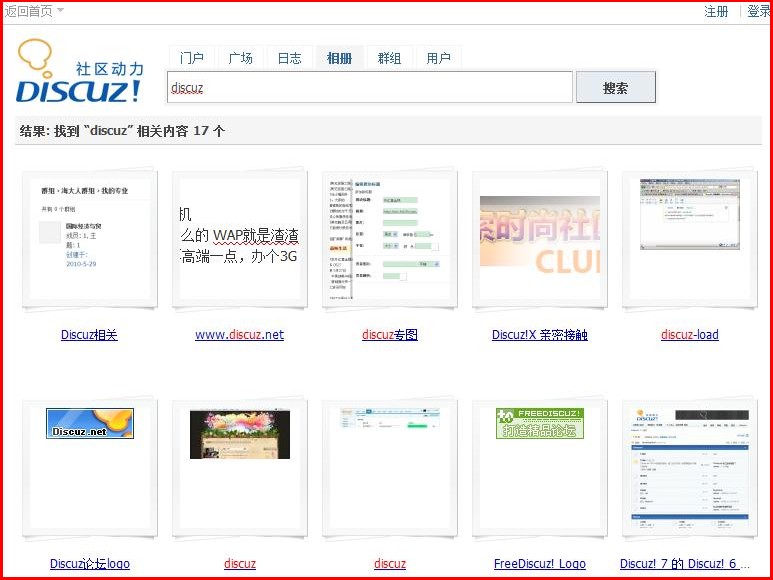The height and width of the screenshot is (580, 773).
Task: Open the flowery dark forum screenshot thumbnail
Action: [x=240, y=468]
